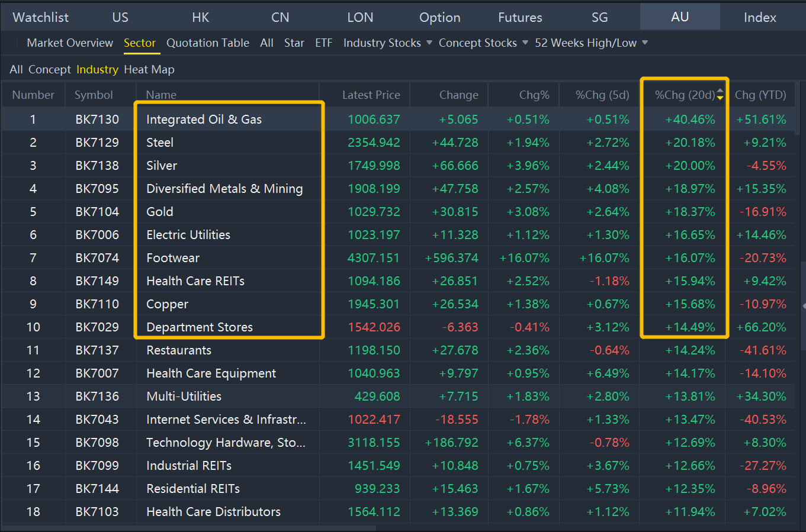
Task: Expand the Industry Stocks dropdown arrow
Action: coord(429,43)
